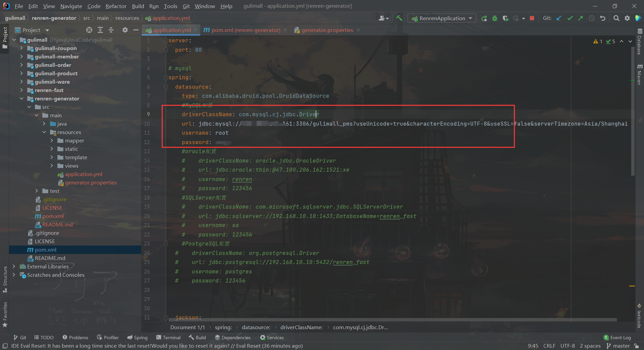This screenshot has width=644, height=350.
Task: Toggle tool window bars at bottom-left corner
Action: coord(5,346)
